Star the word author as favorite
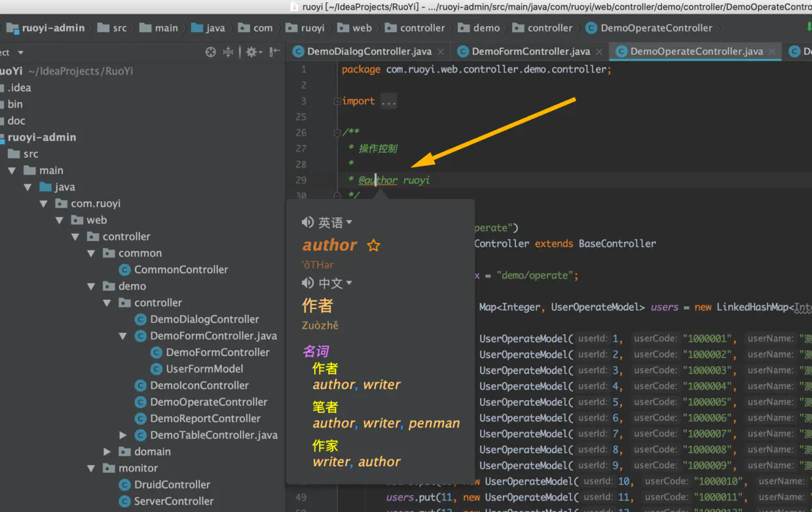The image size is (812, 512). tap(373, 246)
